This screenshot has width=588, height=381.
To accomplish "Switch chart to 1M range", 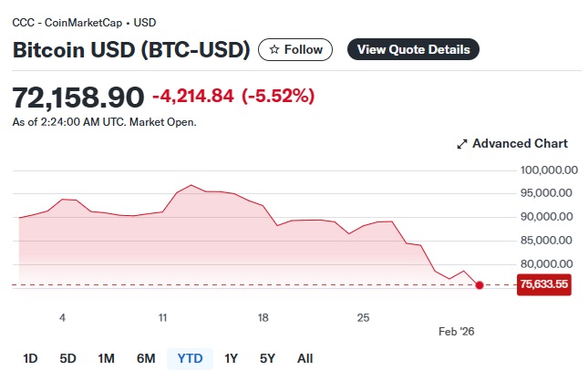I will pos(107,358).
